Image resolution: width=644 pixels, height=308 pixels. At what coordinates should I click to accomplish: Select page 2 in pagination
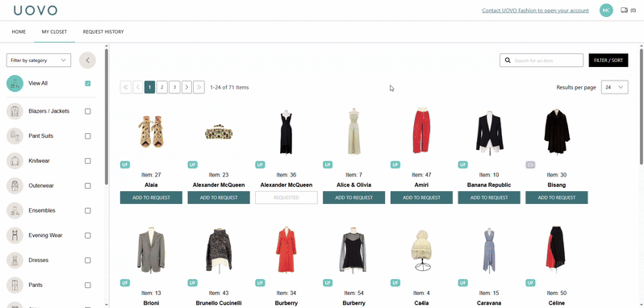click(162, 87)
